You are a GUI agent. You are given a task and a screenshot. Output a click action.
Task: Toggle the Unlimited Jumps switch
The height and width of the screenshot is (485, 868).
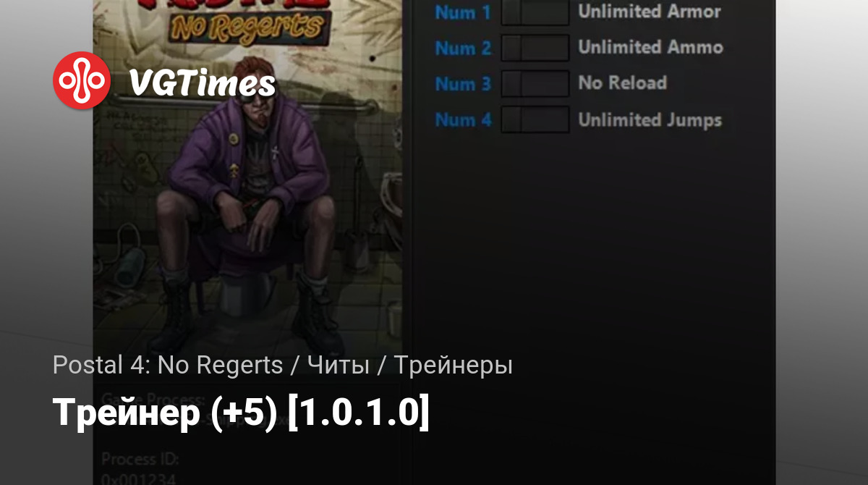click(x=535, y=119)
